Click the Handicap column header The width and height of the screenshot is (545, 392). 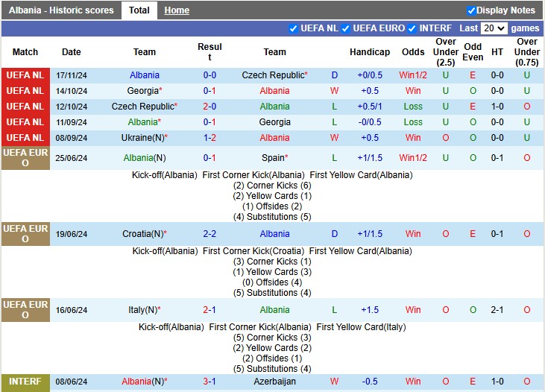(370, 52)
